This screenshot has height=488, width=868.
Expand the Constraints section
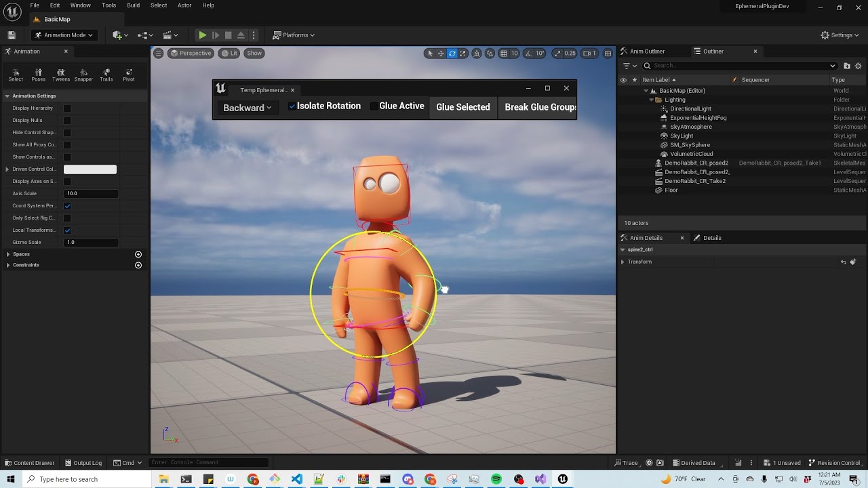click(x=7, y=265)
